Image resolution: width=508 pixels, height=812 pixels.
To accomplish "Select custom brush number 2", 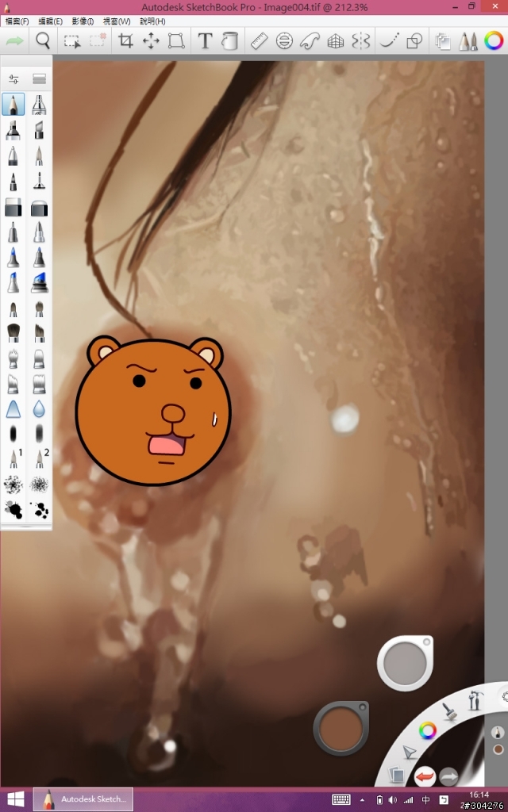I will (x=40, y=458).
